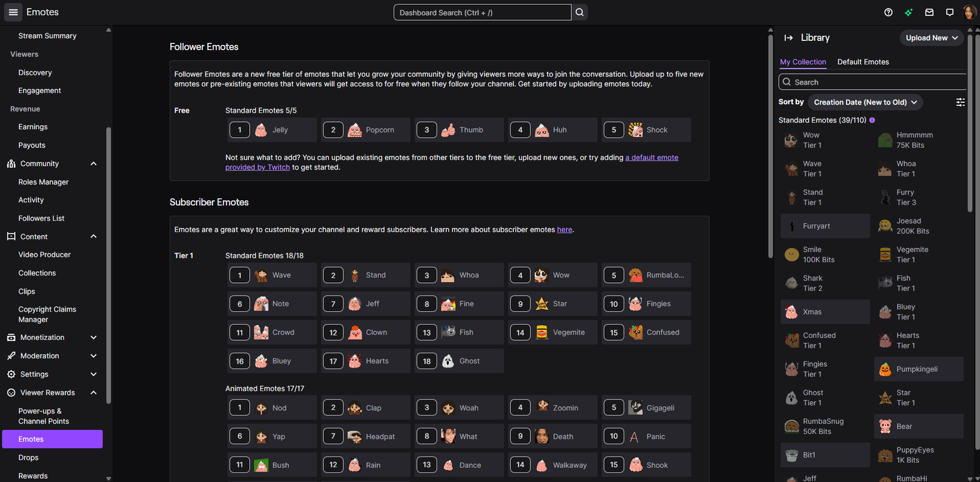Open the subscriber emotes 'here' link

point(564,230)
